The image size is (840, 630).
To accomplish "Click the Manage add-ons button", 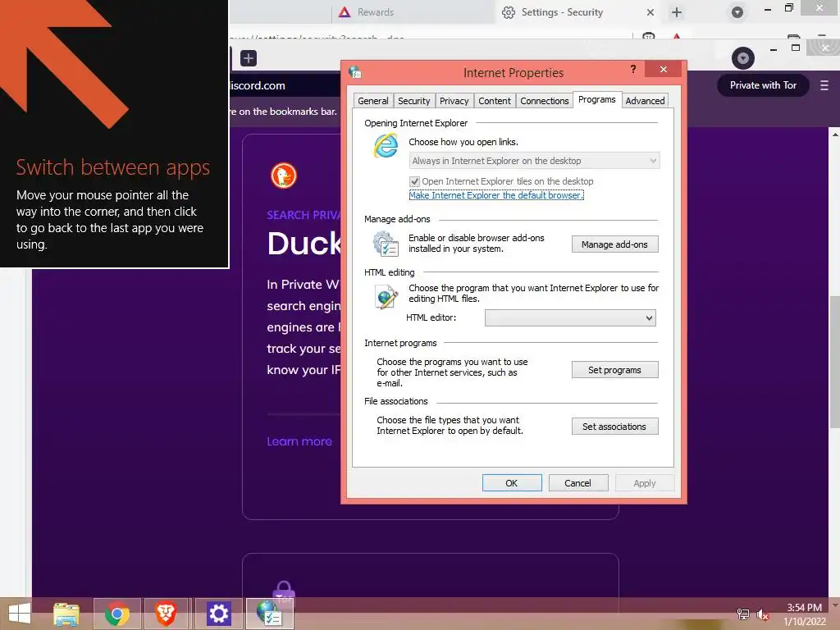I will (614, 244).
